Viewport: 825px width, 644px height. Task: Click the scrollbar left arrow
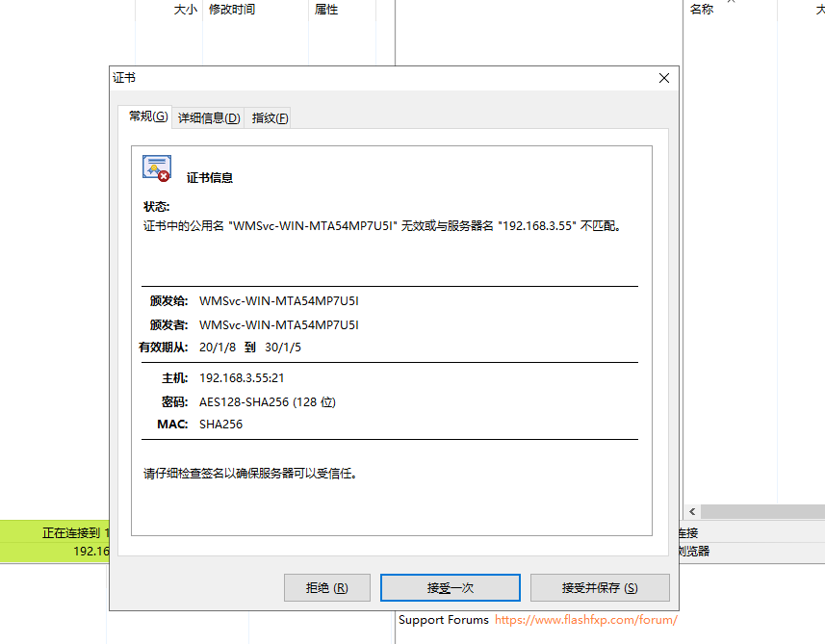691,511
